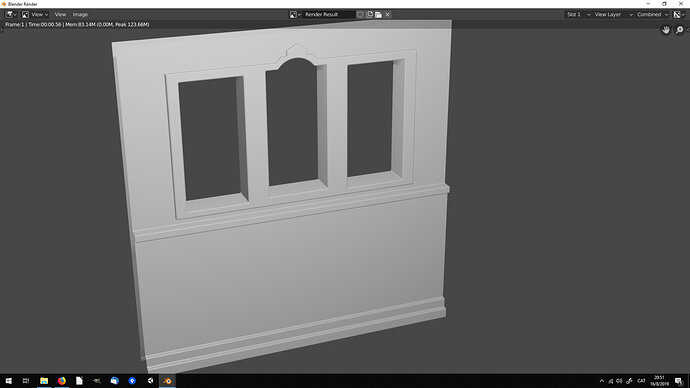Click the CAT language indicator
The width and height of the screenshot is (690, 388).
point(641,381)
